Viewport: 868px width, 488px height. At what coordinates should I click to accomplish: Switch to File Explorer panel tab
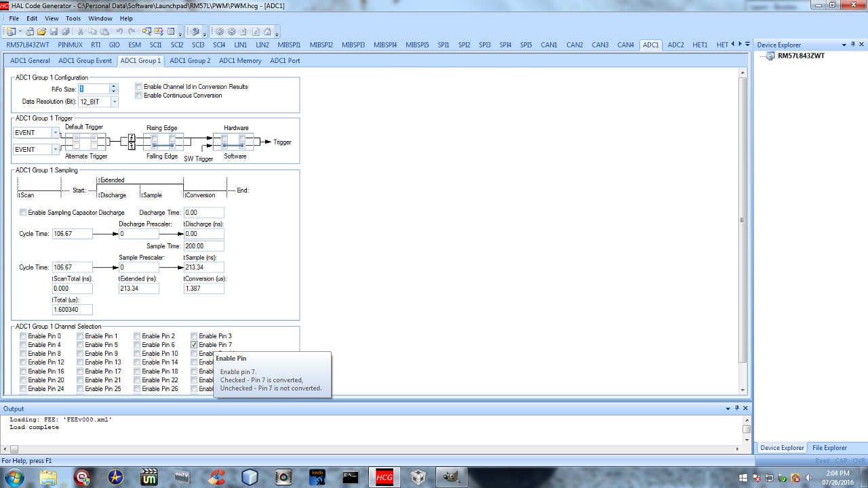pos(829,448)
